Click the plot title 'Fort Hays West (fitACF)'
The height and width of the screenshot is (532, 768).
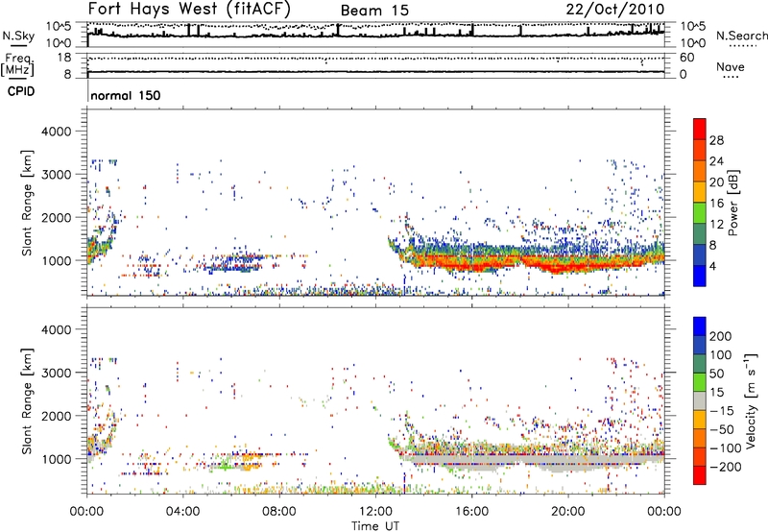coord(189,10)
